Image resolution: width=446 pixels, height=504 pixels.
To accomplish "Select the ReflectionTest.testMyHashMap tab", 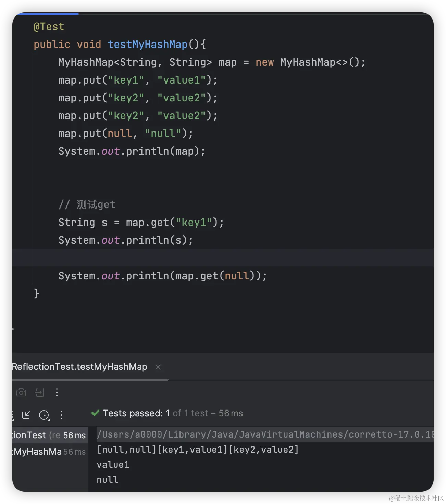I will coord(79,366).
